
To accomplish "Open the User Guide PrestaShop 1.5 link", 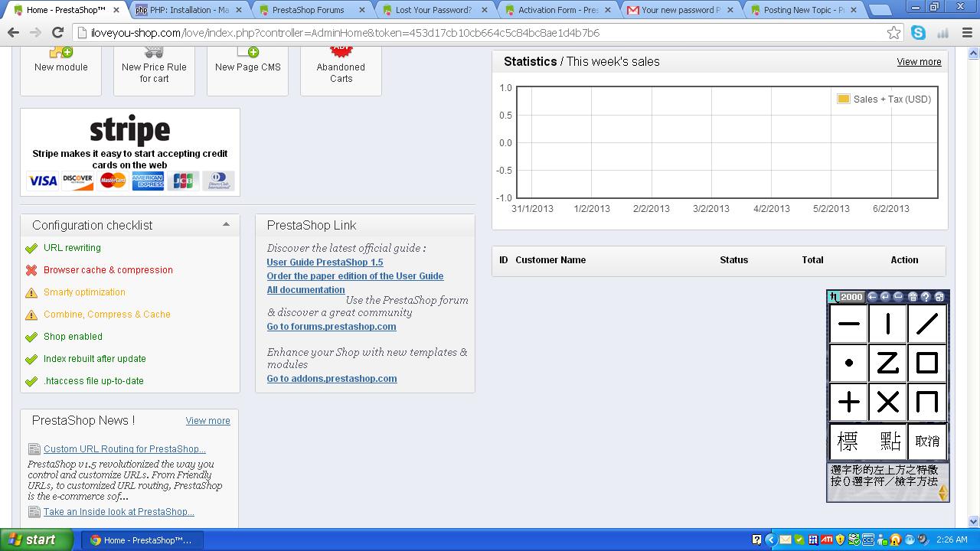I will coord(325,262).
